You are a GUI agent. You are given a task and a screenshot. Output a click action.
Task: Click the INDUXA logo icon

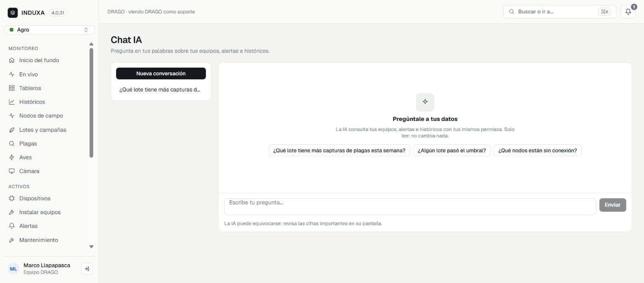pyautogui.click(x=13, y=13)
